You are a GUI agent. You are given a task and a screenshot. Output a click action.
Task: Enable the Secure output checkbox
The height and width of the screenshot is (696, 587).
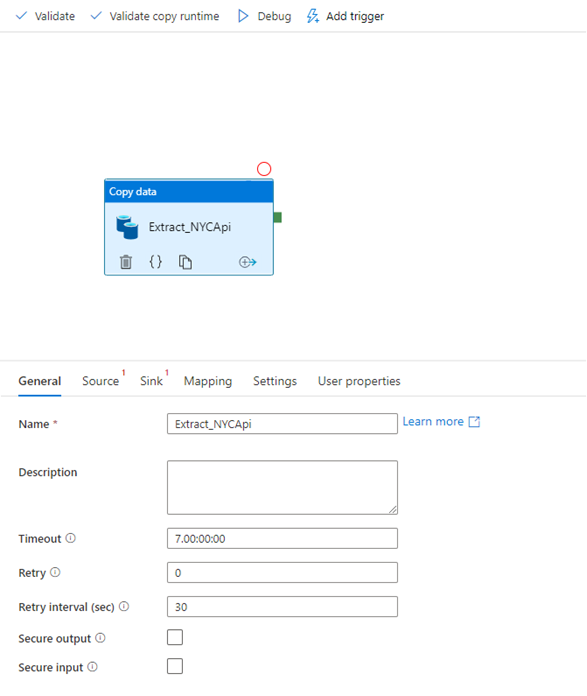pyautogui.click(x=175, y=637)
